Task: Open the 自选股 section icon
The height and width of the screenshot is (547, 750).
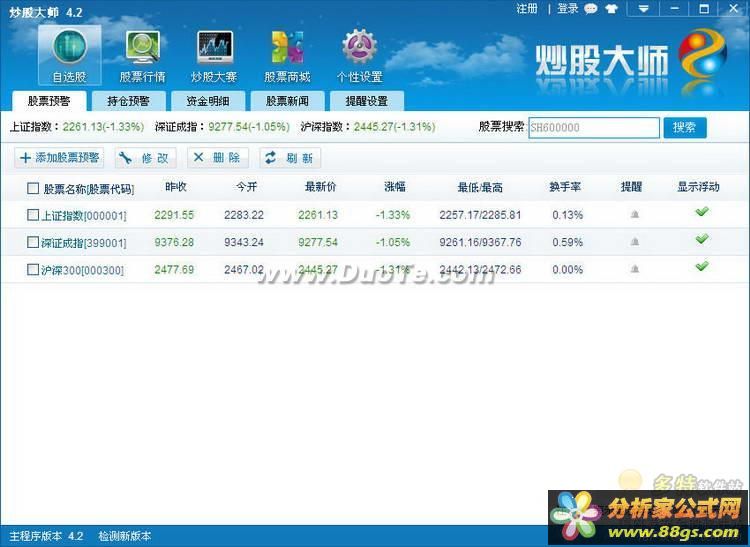Action: tap(70, 55)
